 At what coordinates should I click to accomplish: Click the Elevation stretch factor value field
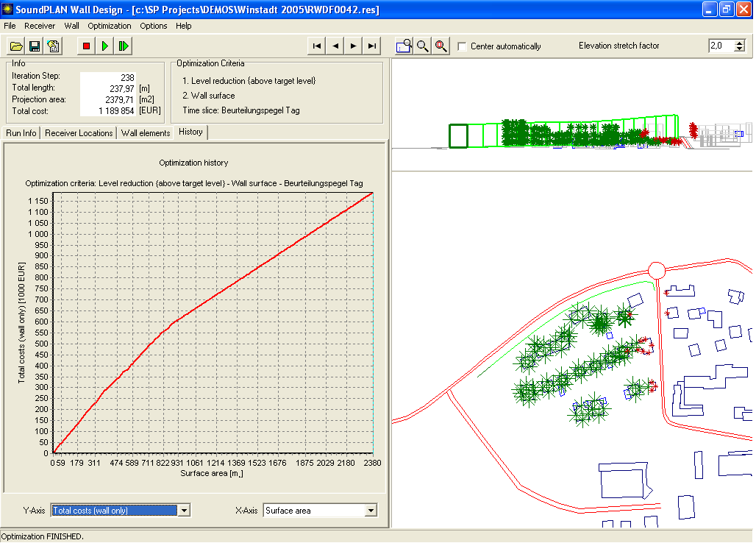(721, 46)
